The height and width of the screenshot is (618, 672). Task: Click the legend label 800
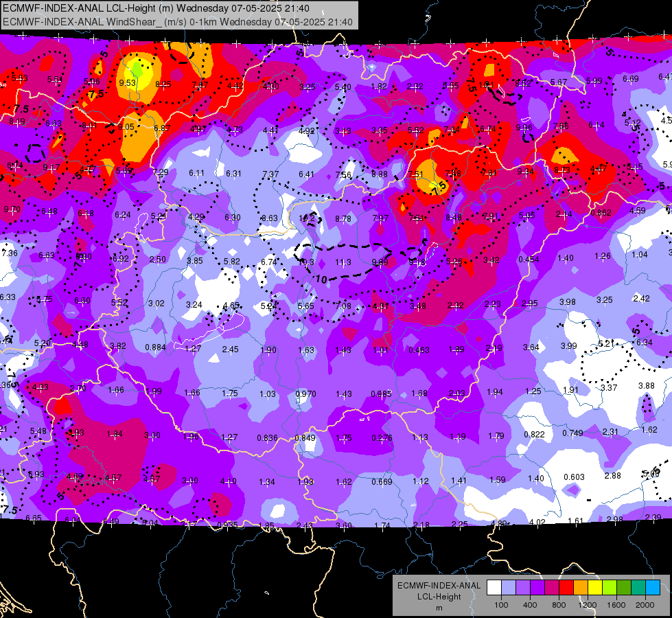tap(559, 605)
